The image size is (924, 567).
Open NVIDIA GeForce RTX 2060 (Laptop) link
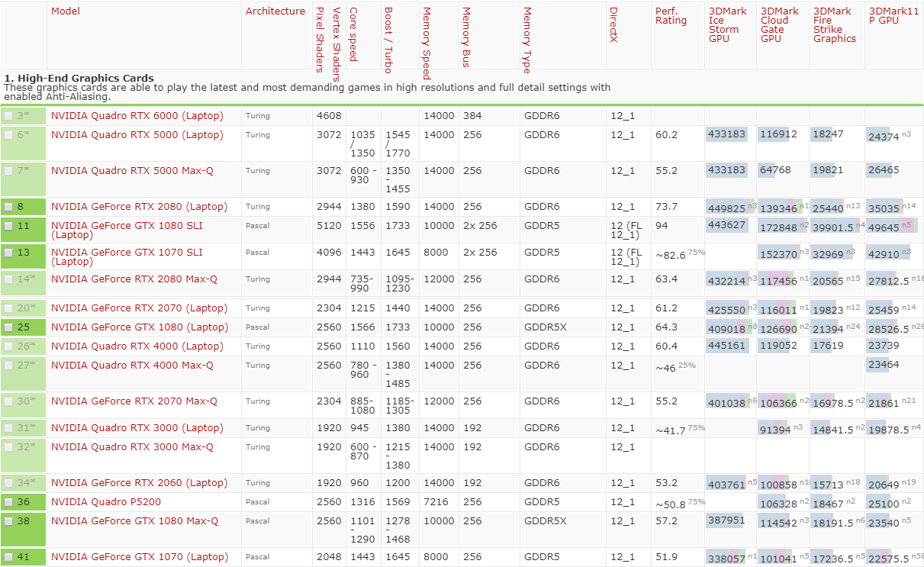139,483
